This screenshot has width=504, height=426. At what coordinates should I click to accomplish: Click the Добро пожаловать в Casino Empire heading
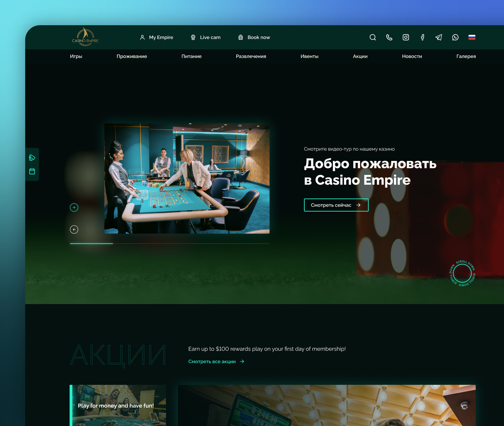tap(370, 172)
